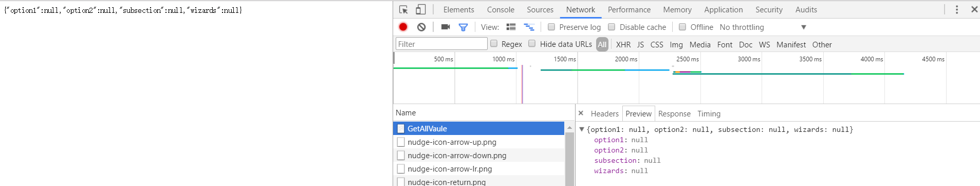The image size is (980, 186).
Task: Filter requests by Doc
Action: tap(746, 44)
